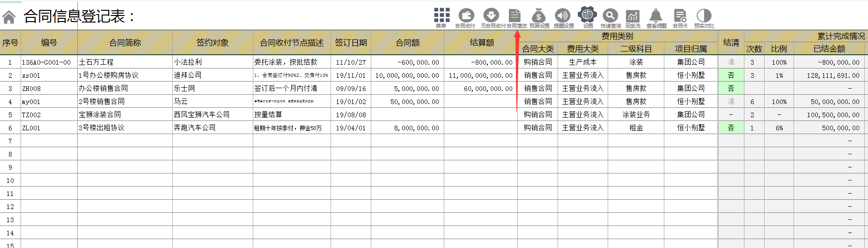Screen dimensions: 868x248
Task: Select the 次数 sub-header
Action: [754, 49]
